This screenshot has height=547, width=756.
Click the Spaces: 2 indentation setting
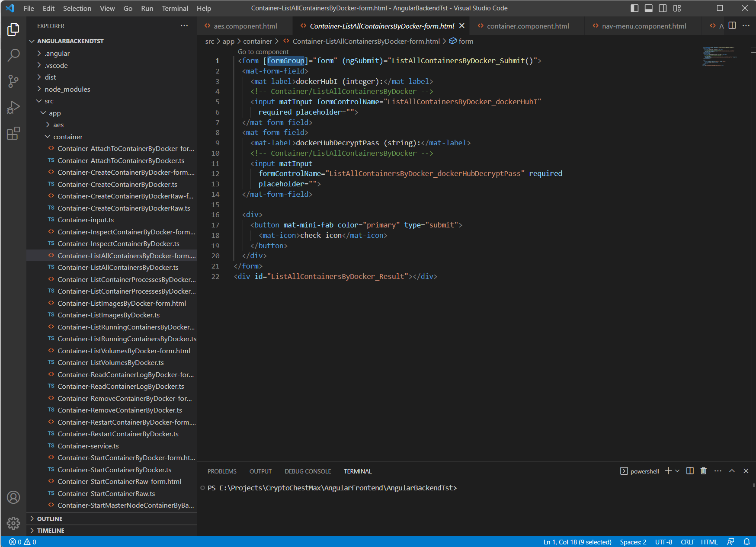click(633, 542)
